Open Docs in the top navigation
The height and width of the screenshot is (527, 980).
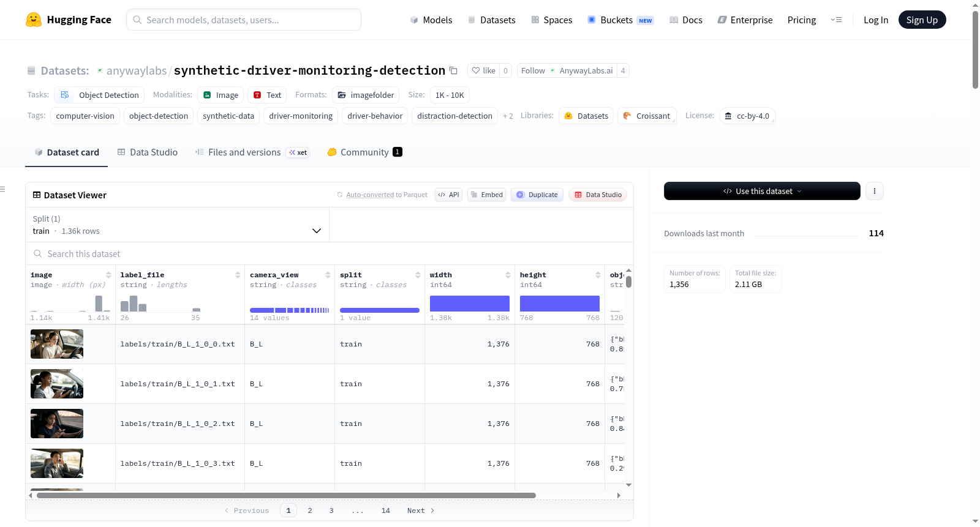(x=686, y=20)
